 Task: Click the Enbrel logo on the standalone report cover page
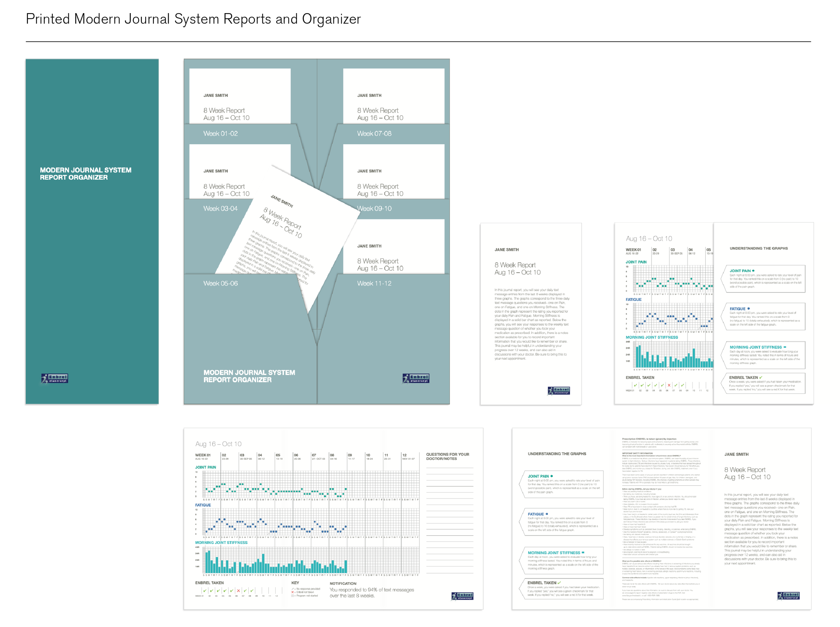click(559, 391)
